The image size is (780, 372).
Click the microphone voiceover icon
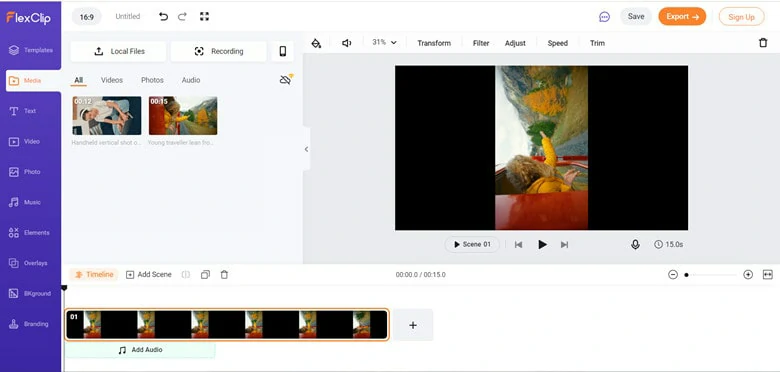tap(635, 245)
